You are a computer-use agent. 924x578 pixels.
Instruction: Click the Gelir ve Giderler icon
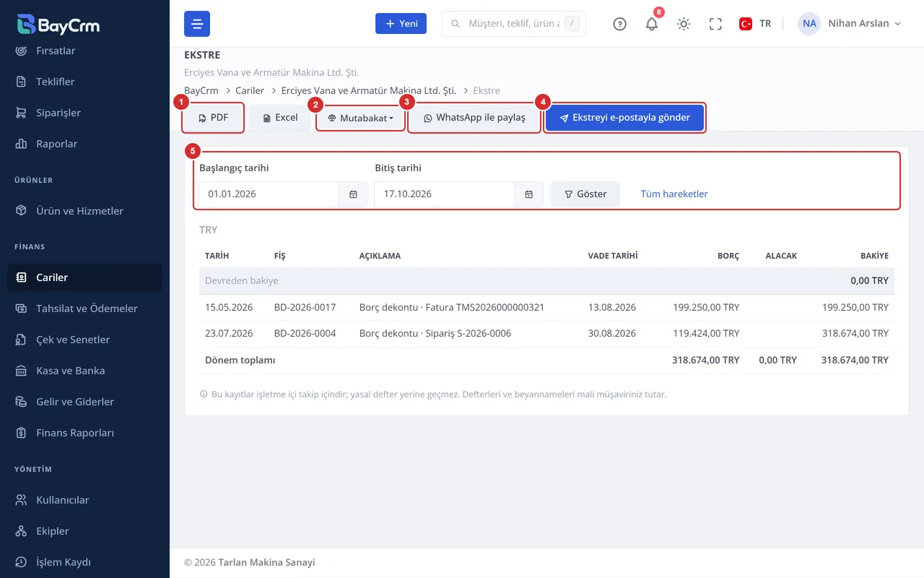22,402
